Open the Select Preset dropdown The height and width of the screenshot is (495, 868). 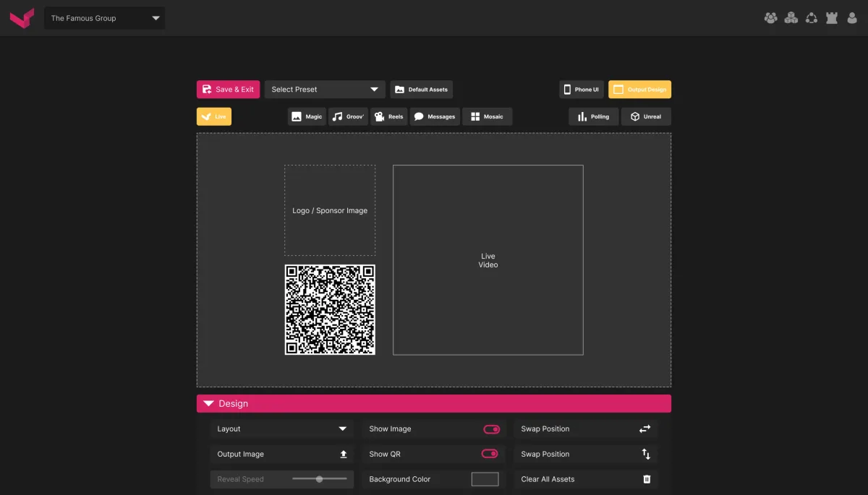pyautogui.click(x=325, y=90)
